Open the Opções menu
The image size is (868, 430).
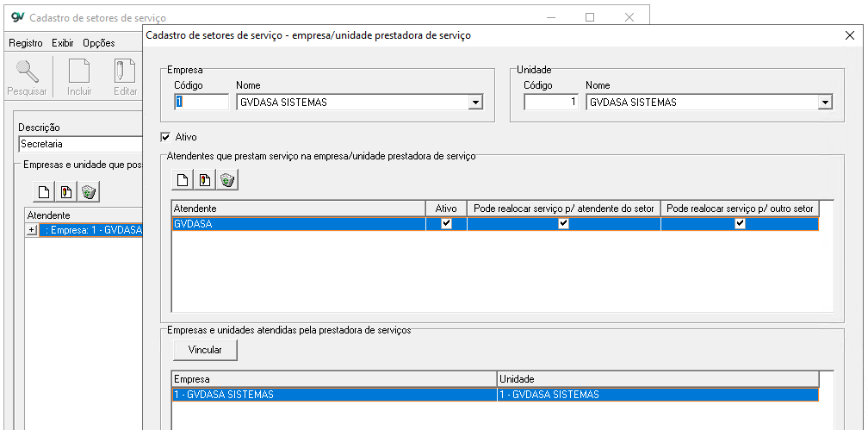pyautogui.click(x=98, y=43)
